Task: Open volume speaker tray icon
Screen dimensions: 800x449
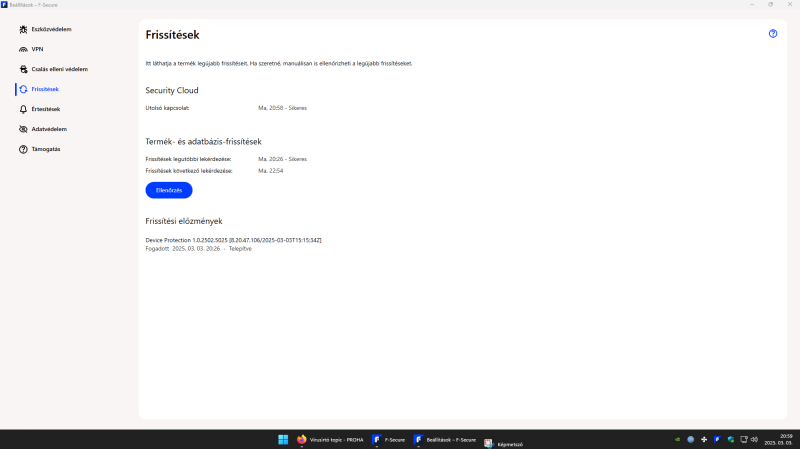Action: point(755,439)
